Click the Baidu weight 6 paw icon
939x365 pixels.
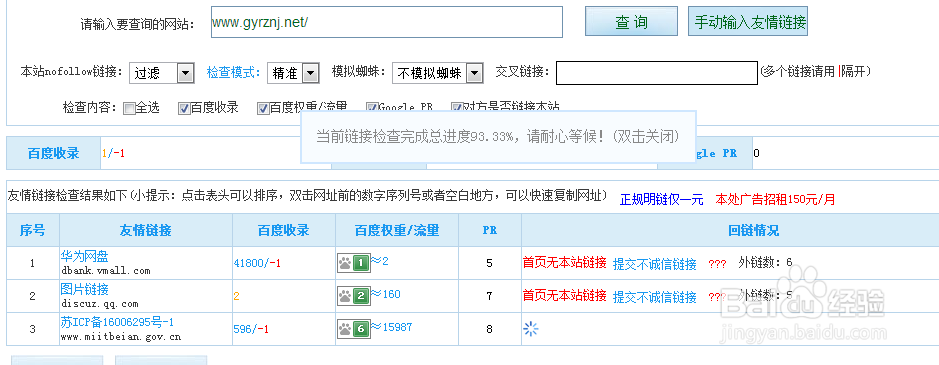point(353,328)
